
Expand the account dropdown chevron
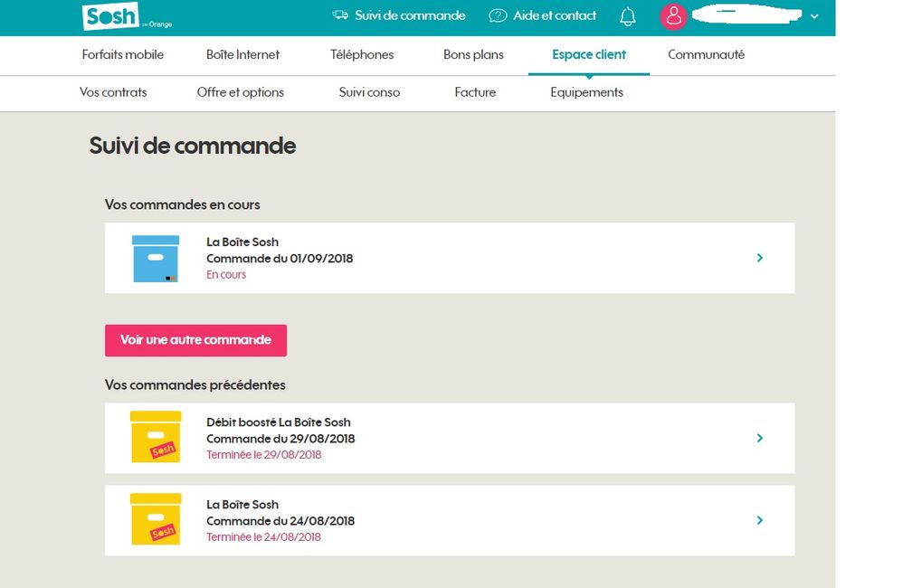tap(814, 16)
